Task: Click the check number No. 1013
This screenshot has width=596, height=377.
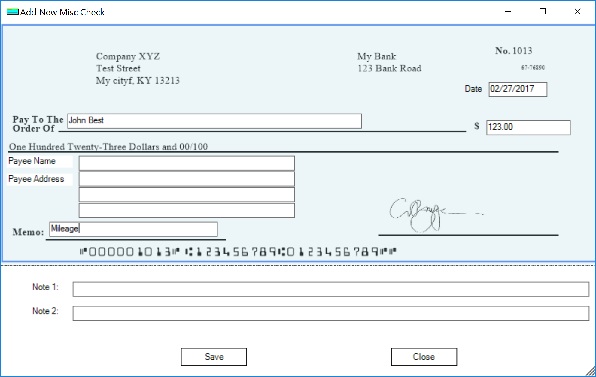Action: tap(514, 51)
